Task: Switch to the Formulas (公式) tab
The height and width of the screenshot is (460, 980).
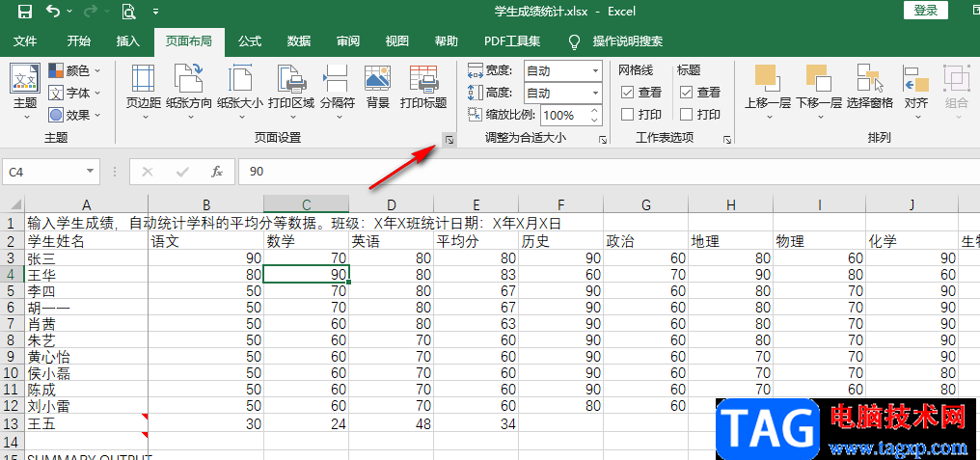Action: (x=250, y=41)
